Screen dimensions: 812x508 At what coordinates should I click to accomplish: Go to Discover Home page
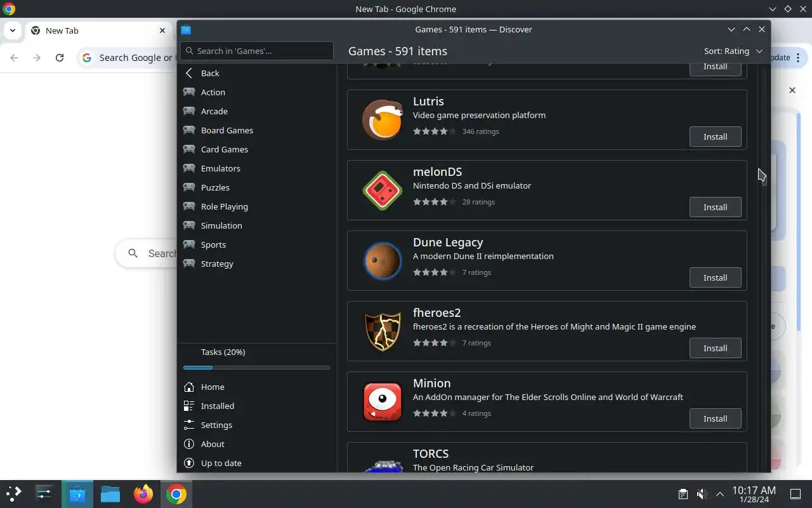[x=257, y=387]
